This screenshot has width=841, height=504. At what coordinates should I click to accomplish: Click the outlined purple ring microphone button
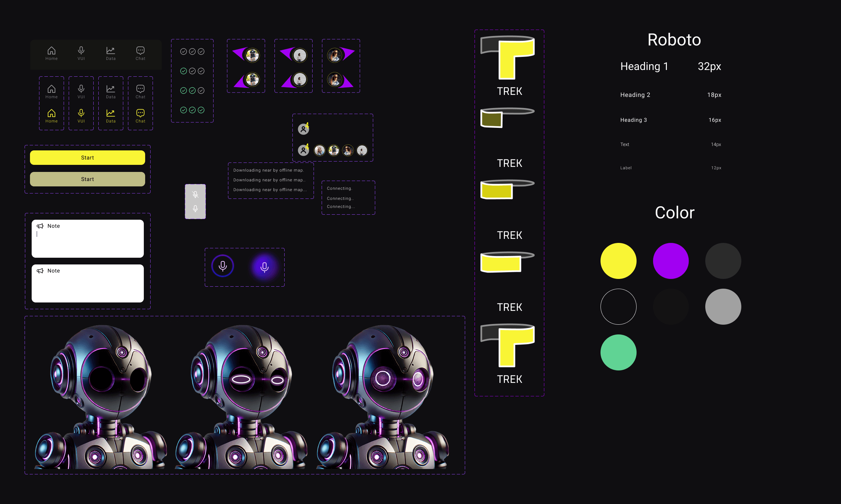(x=223, y=266)
